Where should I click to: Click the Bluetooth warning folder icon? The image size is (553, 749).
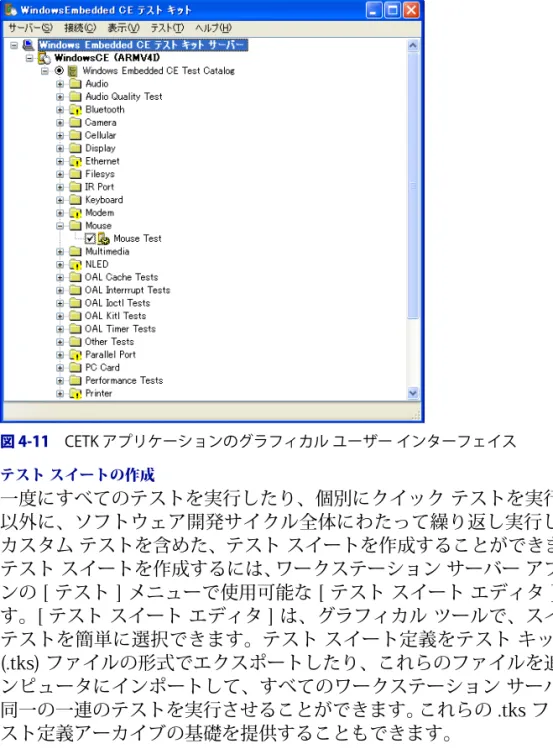(x=75, y=110)
